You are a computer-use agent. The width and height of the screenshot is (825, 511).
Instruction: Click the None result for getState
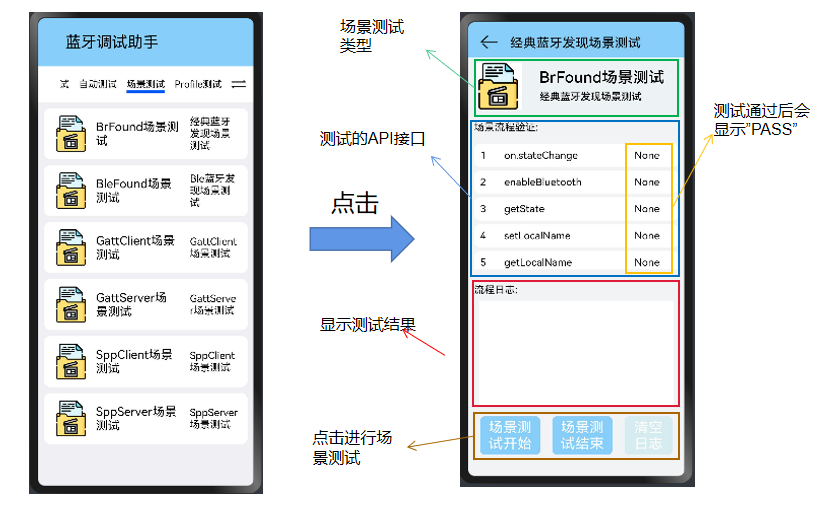(647, 209)
